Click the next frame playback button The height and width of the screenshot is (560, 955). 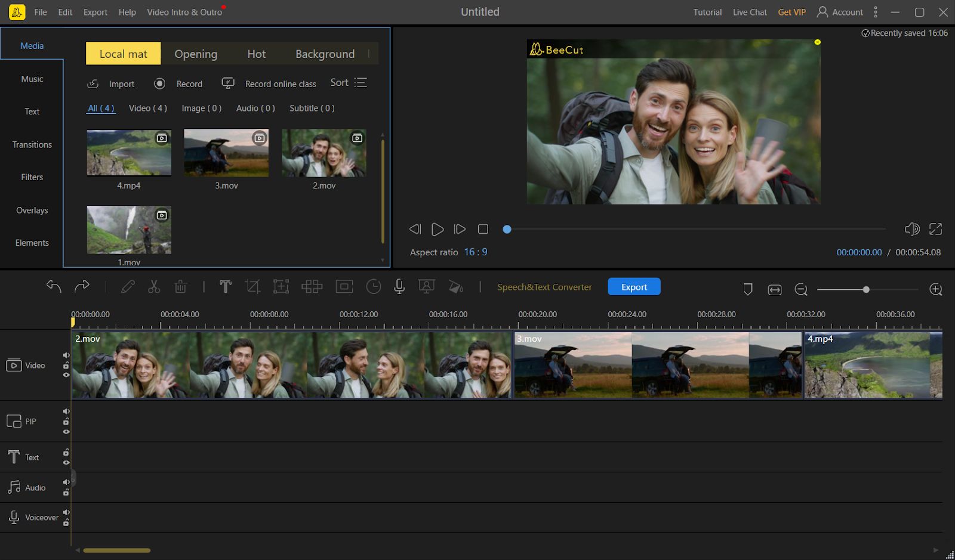click(x=460, y=229)
